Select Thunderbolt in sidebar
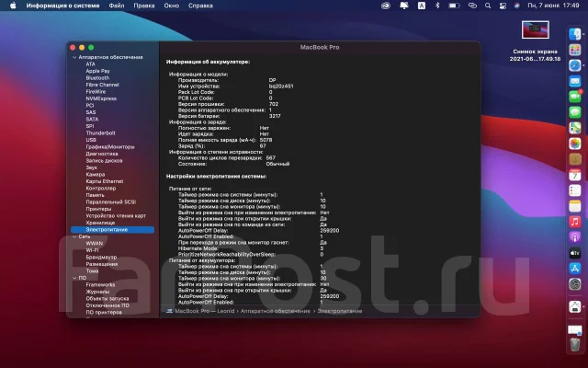 coord(100,132)
